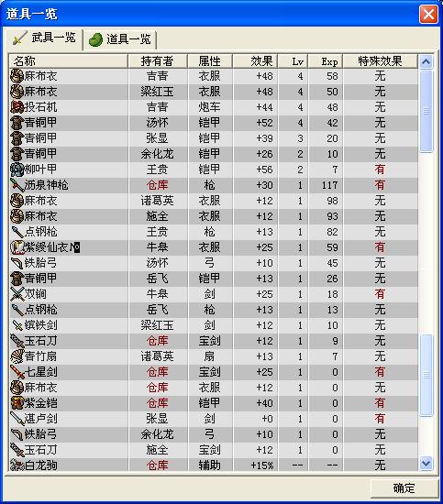Image resolution: width=443 pixels, height=504 pixels.
Task: Click the lower vertical scrollbar thumb
Action: click(426, 375)
